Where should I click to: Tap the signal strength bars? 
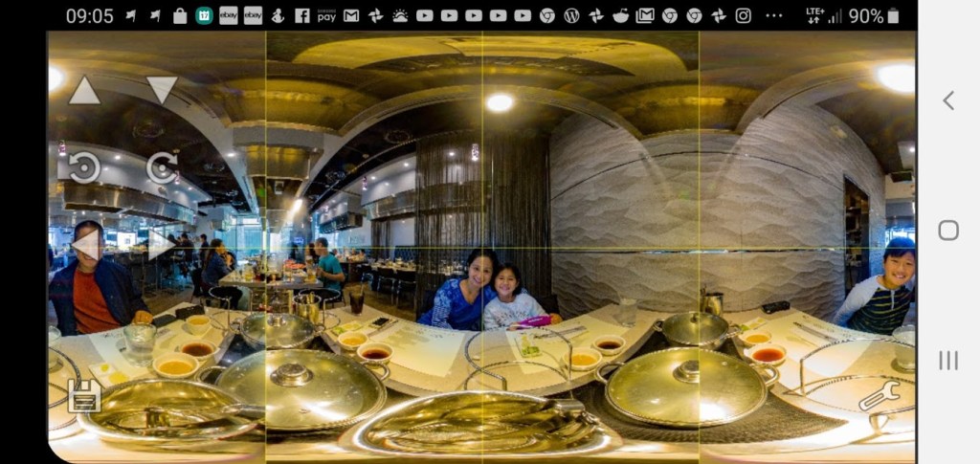835,16
